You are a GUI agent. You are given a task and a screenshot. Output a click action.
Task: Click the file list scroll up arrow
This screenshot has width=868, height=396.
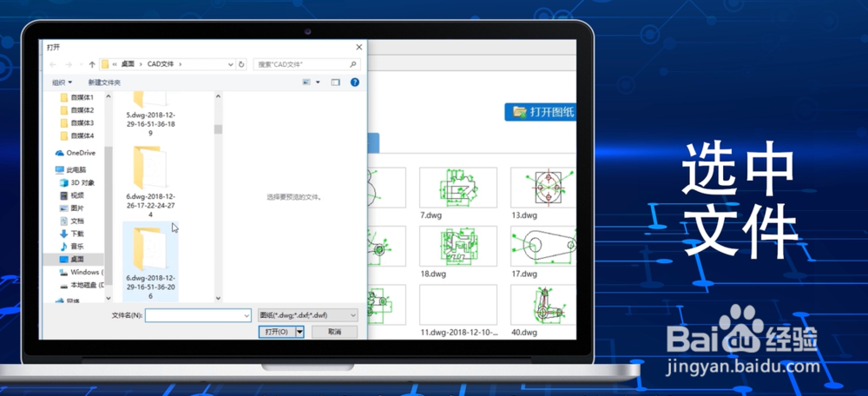218,96
